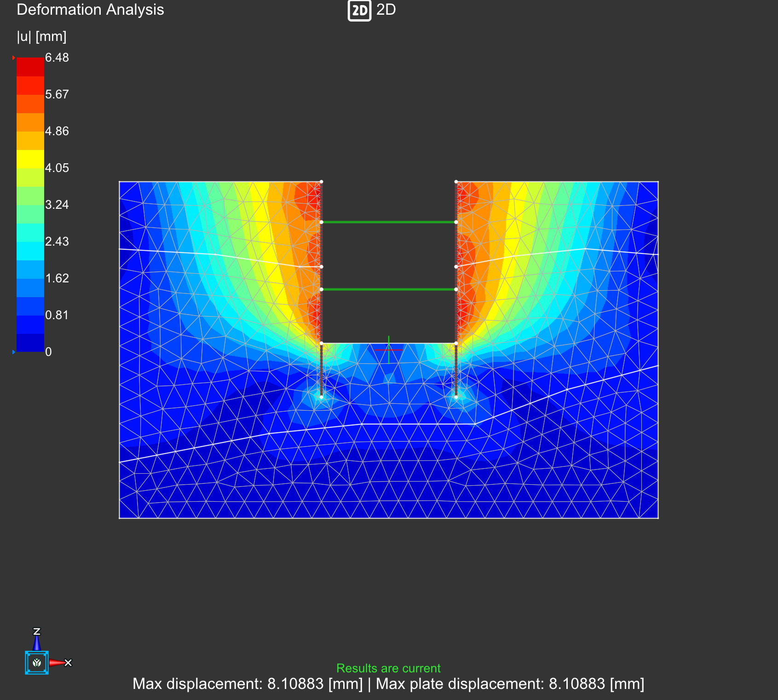Click the bottom tip node of the left wall
778x700 pixels.
(321, 397)
